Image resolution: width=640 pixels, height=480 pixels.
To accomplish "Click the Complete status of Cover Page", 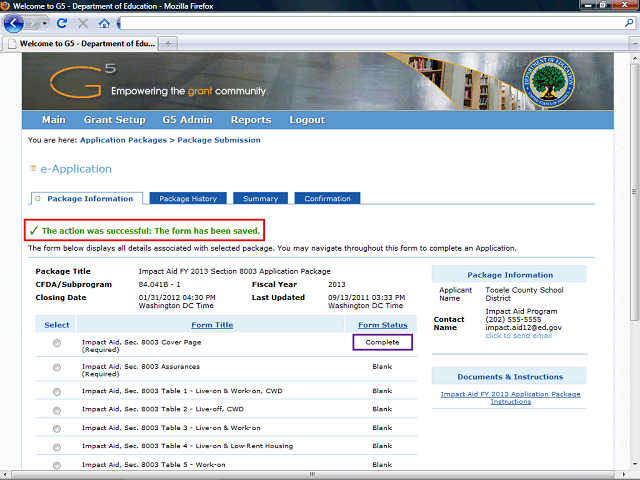I will pos(382,342).
